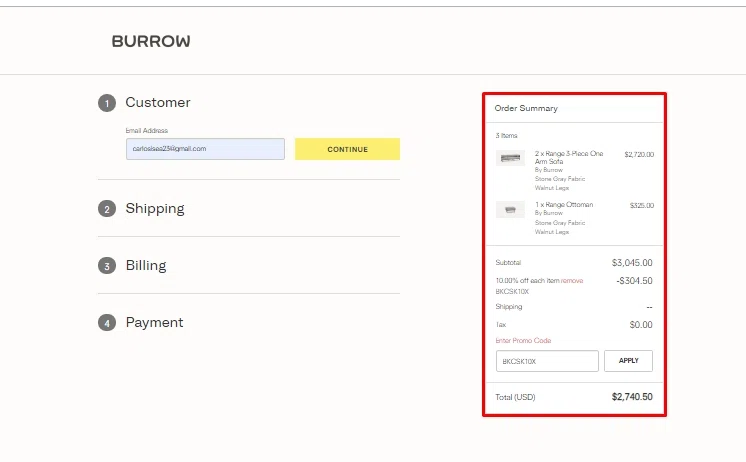746x462 pixels.
Task: Click the Total $2,740.50 amount
Action: (x=632, y=397)
